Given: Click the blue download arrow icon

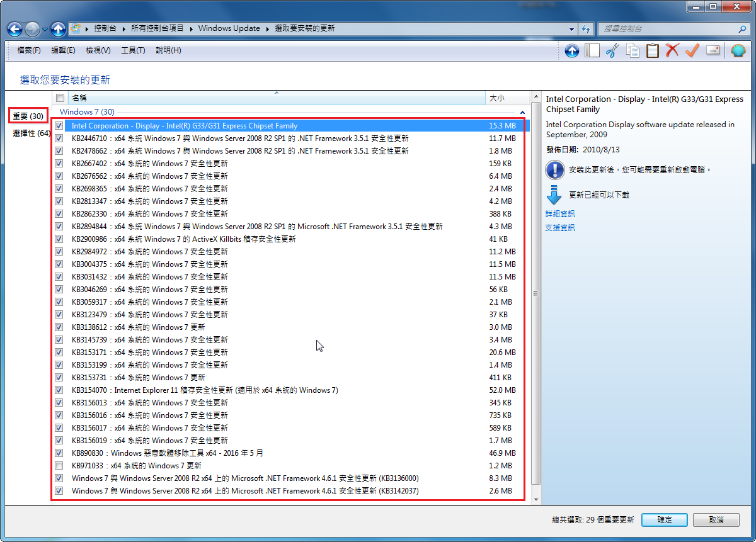Looking at the screenshot, I should point(554,195).
